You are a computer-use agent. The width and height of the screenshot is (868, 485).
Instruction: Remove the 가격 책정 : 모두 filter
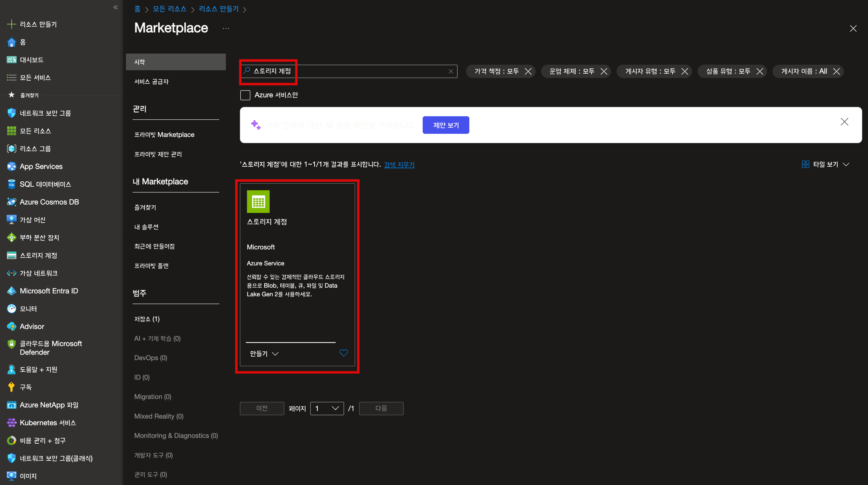click(528, 71)
